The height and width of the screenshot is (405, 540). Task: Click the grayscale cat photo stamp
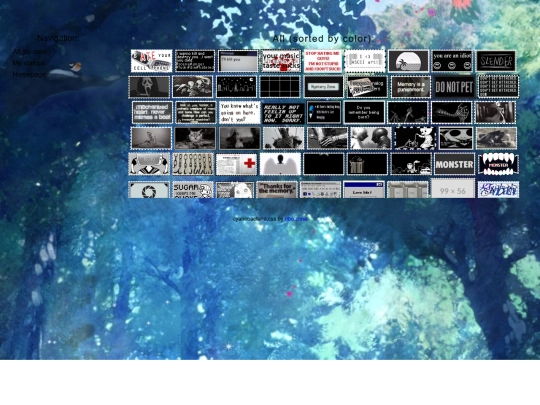pyautogui.click(x=195, y=138)
